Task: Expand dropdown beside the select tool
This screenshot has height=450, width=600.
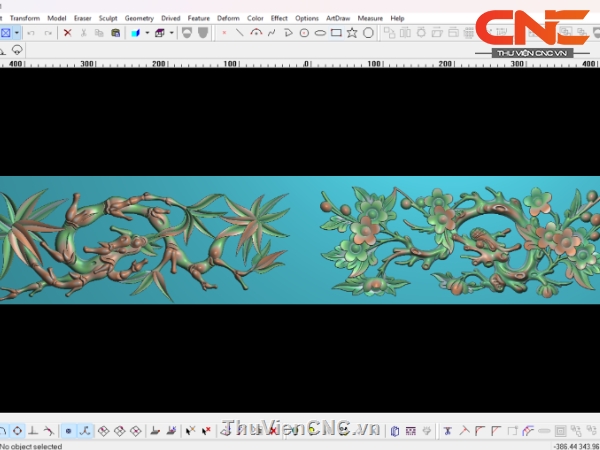Action: point(16,33)
